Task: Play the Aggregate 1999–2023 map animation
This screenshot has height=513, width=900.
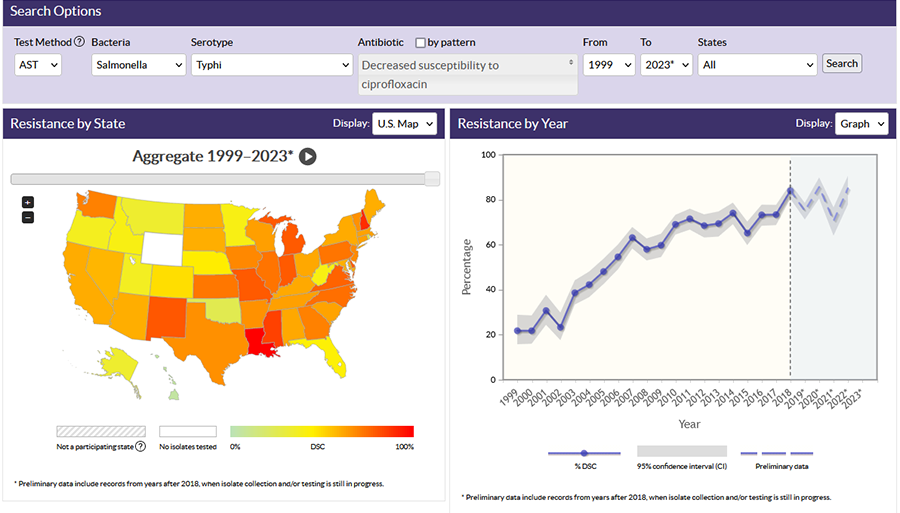Action: point(308,156)
